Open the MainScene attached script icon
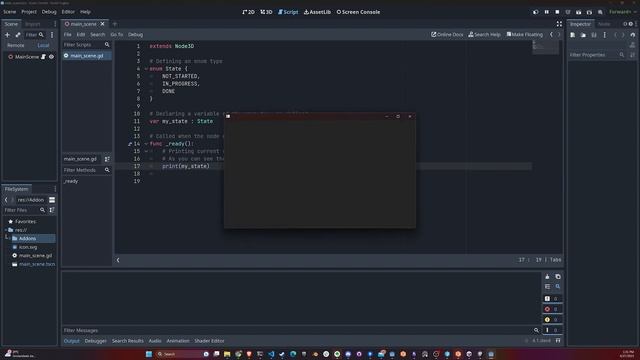 tap(43, 57)
